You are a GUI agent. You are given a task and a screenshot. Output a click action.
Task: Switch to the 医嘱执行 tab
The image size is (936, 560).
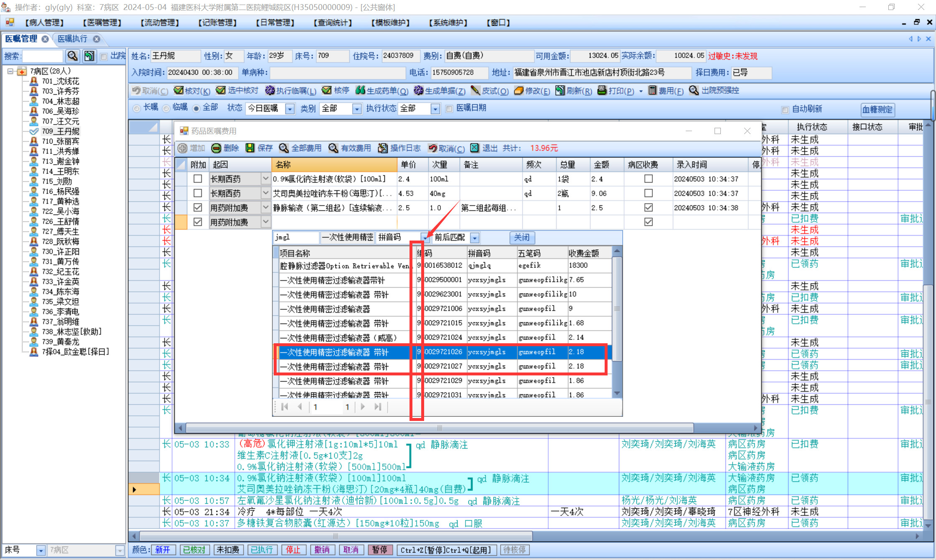(73, 39)
